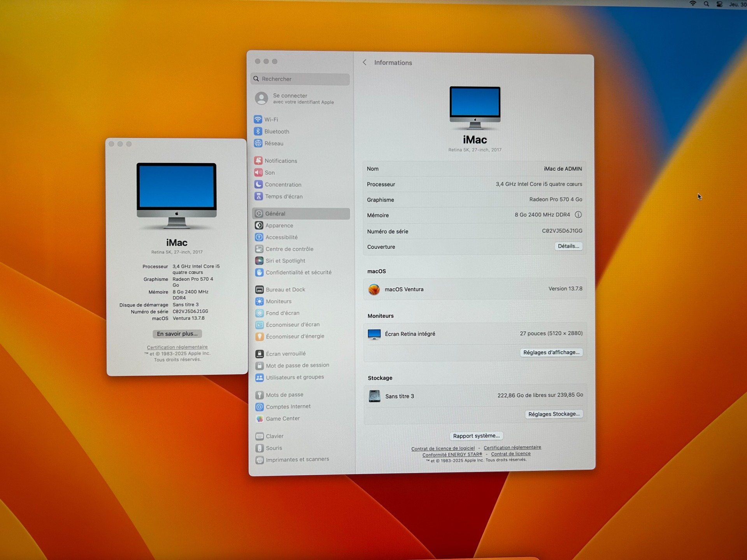
Task: Open Confidentialité et sécurité section
Action: 298,273
